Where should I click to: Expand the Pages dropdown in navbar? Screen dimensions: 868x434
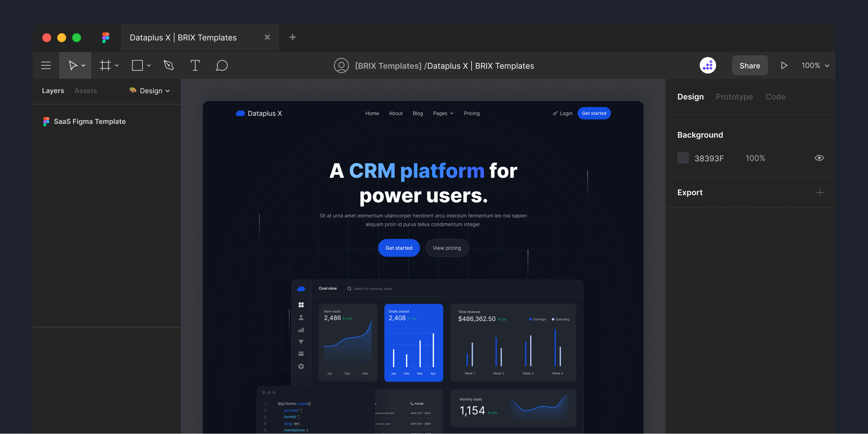pos(443,113)
